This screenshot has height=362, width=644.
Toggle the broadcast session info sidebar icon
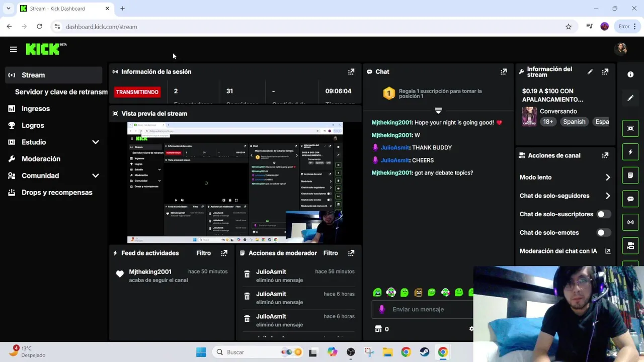coord(630,222)
